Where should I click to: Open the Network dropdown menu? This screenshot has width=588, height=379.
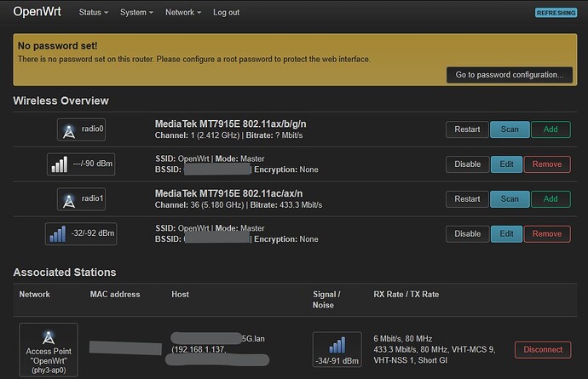click(183, 13)
